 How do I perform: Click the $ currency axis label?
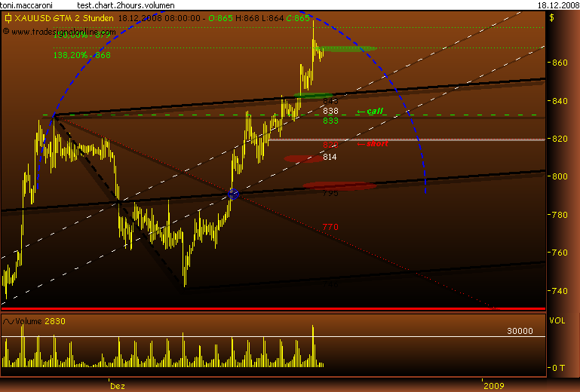click(x=551, y=18)
